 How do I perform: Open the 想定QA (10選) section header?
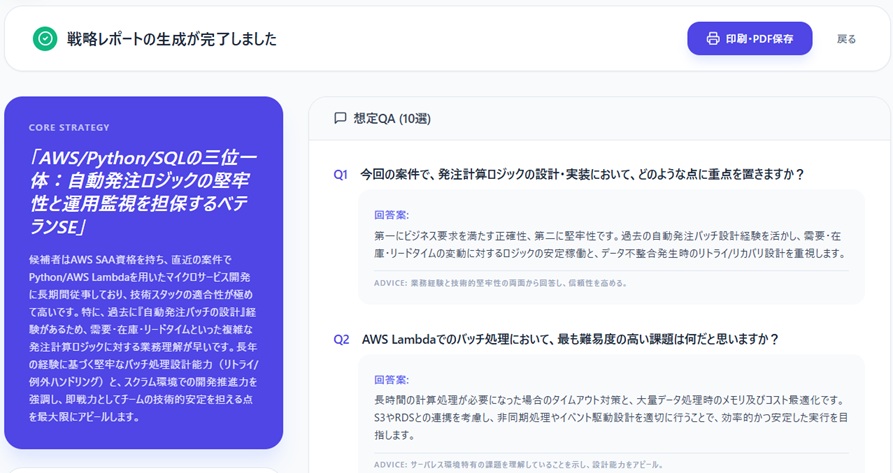(x=391, y=118)
